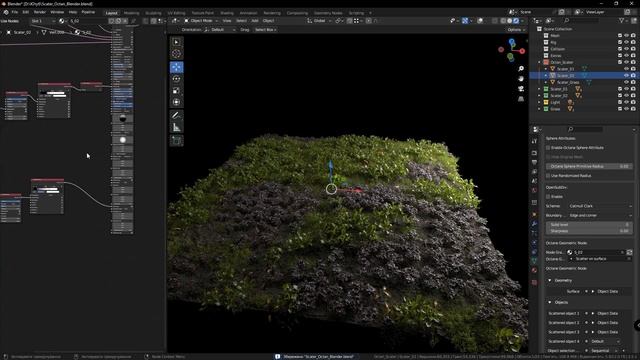This screenshot has height=360, width=640.
Task: Click the pan view hand icon
Action: (x=521, y=79)
